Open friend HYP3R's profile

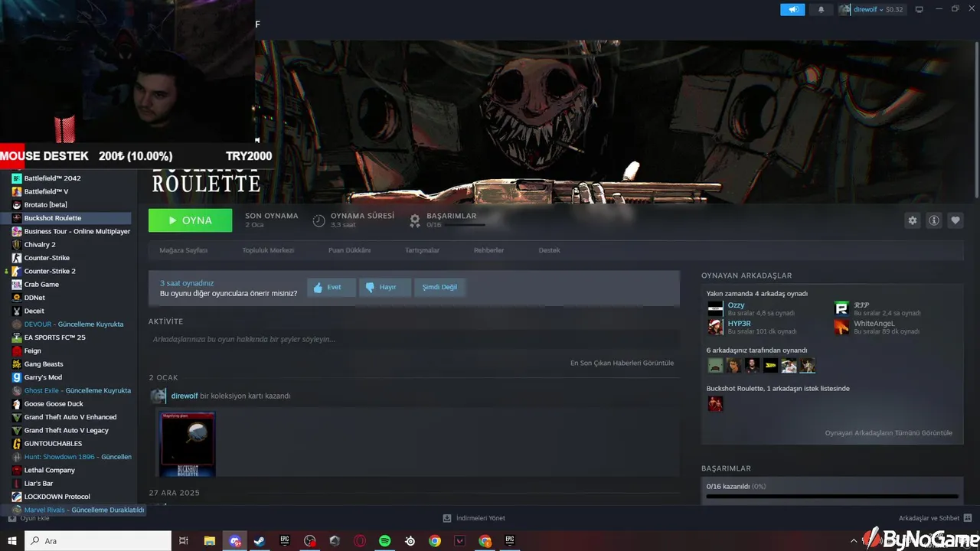coord(739,324)
